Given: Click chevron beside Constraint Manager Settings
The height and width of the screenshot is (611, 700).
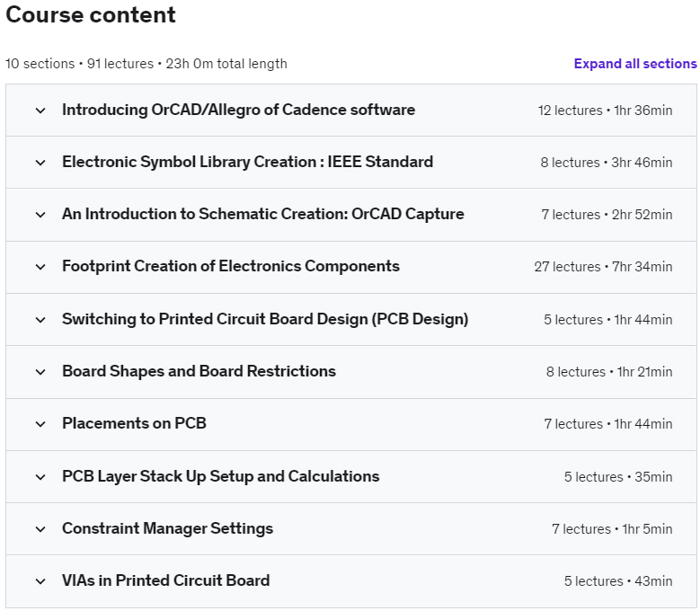Looking at the screenshot, I should tap(40, 529).
